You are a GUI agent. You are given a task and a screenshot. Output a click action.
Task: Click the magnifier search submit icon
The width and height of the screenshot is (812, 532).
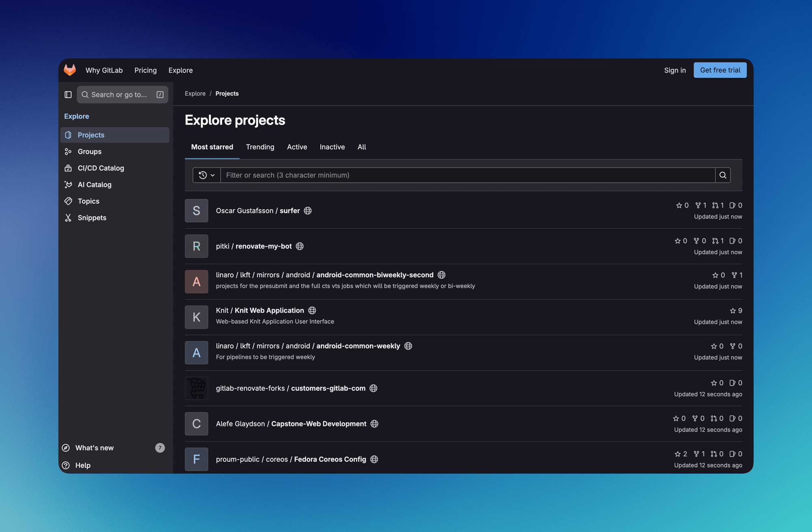click(723, 175)
